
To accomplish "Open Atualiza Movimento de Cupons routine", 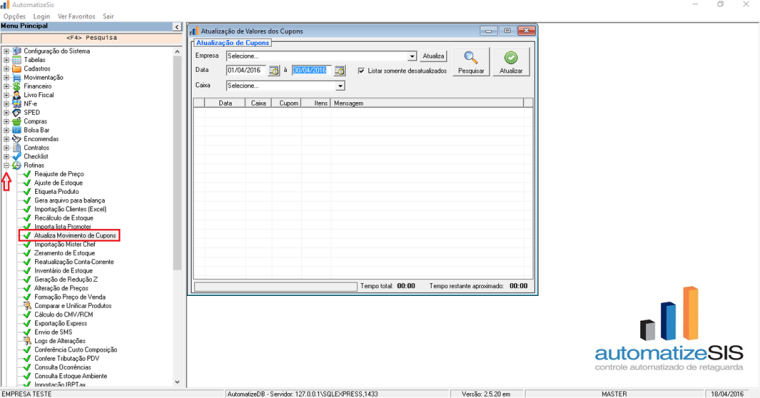I will pyautogui.click(x=75, y=236).
